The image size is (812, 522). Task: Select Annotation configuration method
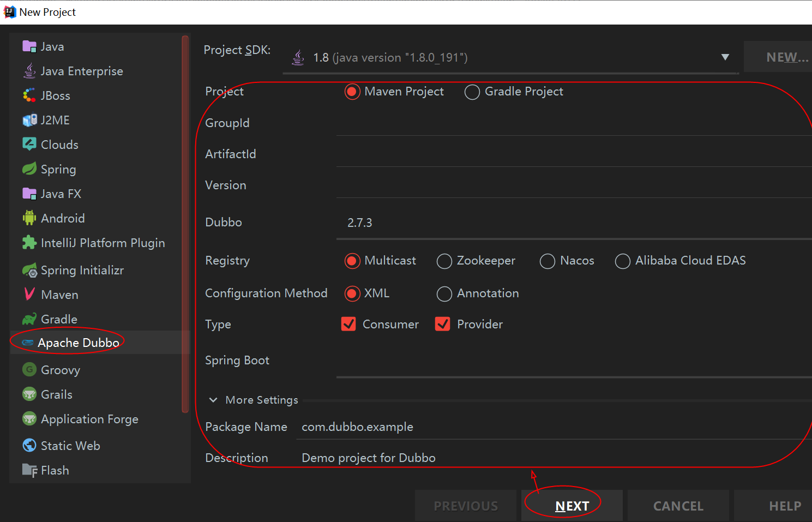coord(444,293)
